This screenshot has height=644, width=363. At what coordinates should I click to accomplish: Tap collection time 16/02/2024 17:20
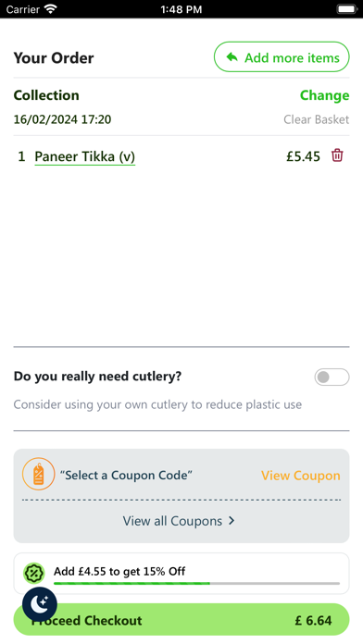62,119
